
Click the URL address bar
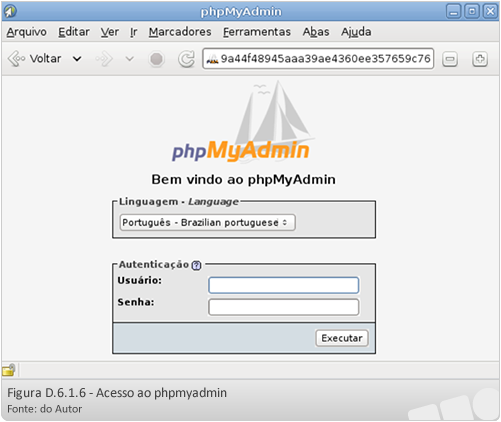pos(318,59)
